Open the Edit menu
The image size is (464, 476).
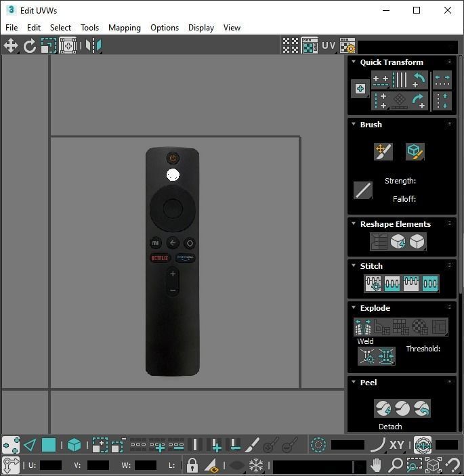point(34,28)
